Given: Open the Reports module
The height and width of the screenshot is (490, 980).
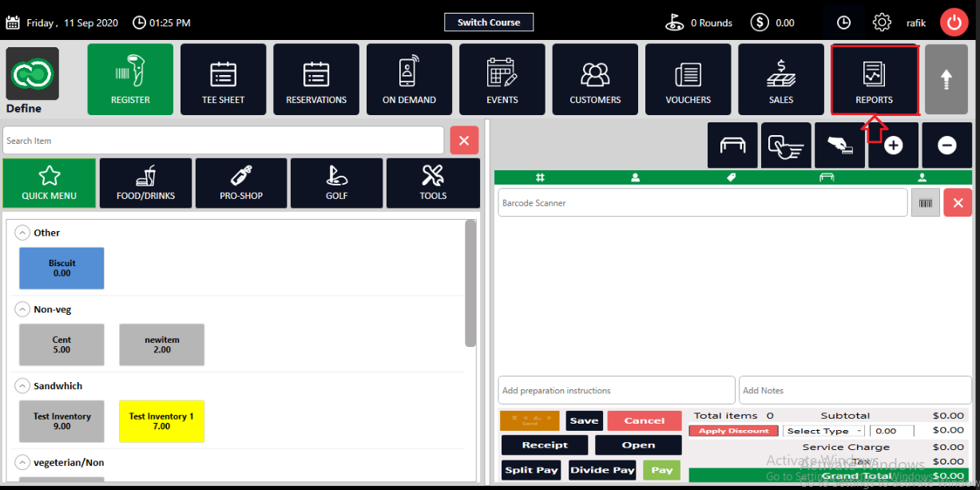Looking at the screenshot, I should 874,79.
